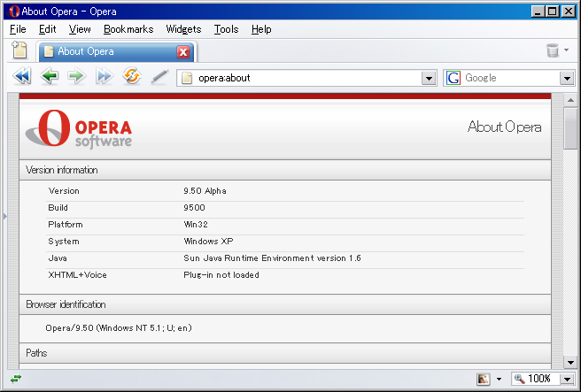581x392 pixels.
Task: Open the image display mode dropdown
Action: [500, 379]
